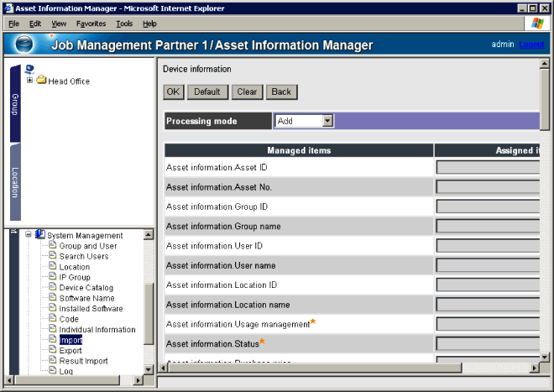
Task: Click the network root icon above Head Office
Action: click(x=29, y=70)
